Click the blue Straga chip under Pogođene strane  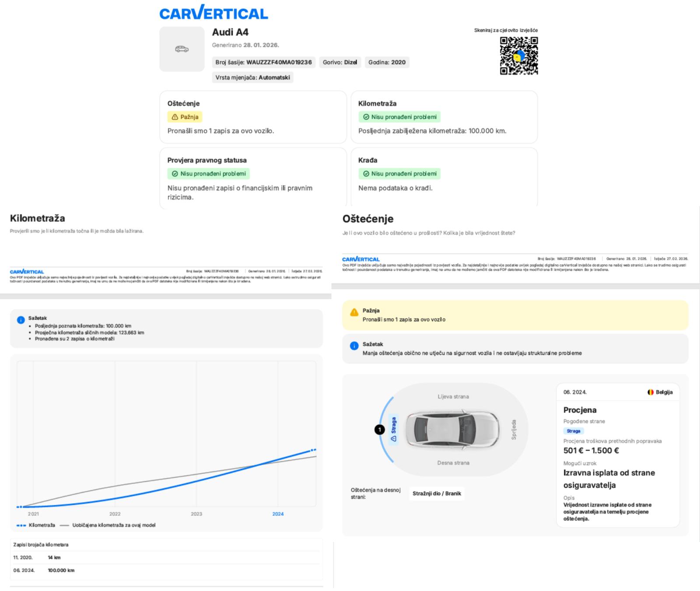point(573,431)
